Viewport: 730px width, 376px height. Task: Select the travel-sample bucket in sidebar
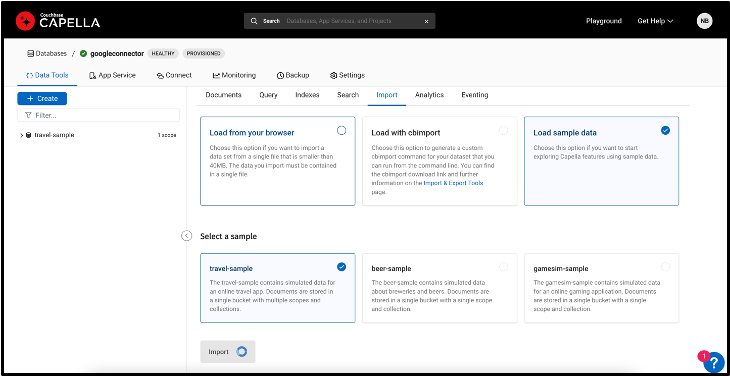coord(54,135)
